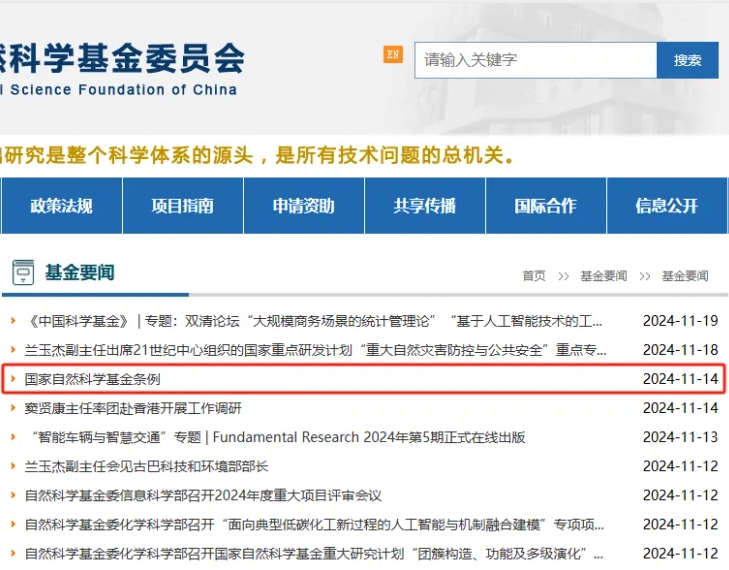The height and width of the screenshot is (570, 729).
Task: Select the 国际合作 navigation tab
Action: tap(545, 206)
